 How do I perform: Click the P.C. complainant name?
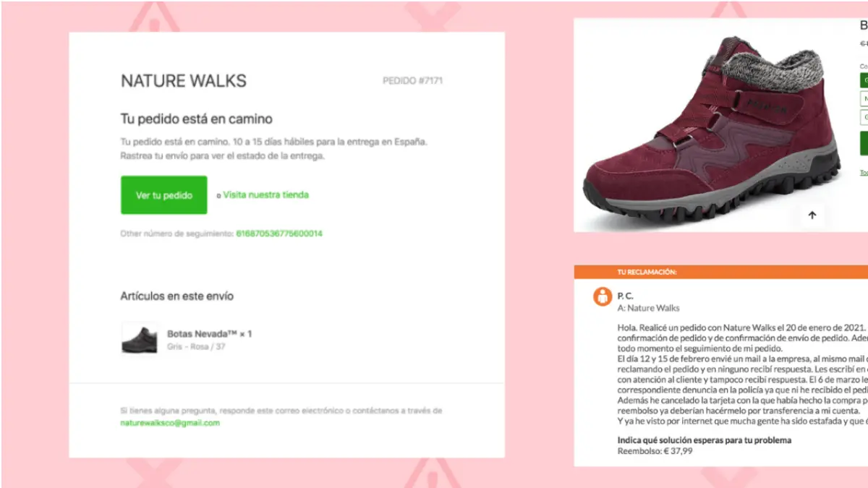625,296
